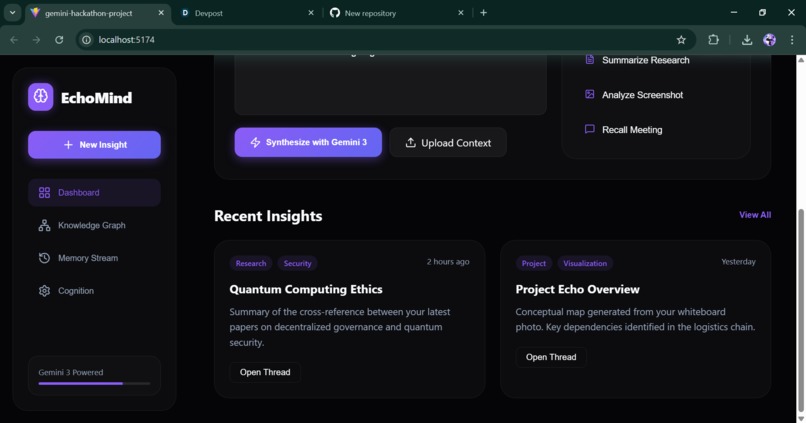Viewport: 806px width, 423px height.
Task: Switch to the New repository tab
Action: coord(398,13)
